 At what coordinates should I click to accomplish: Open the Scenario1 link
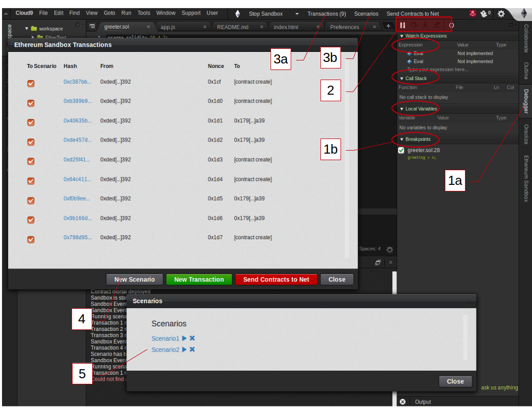click(165, 338)
